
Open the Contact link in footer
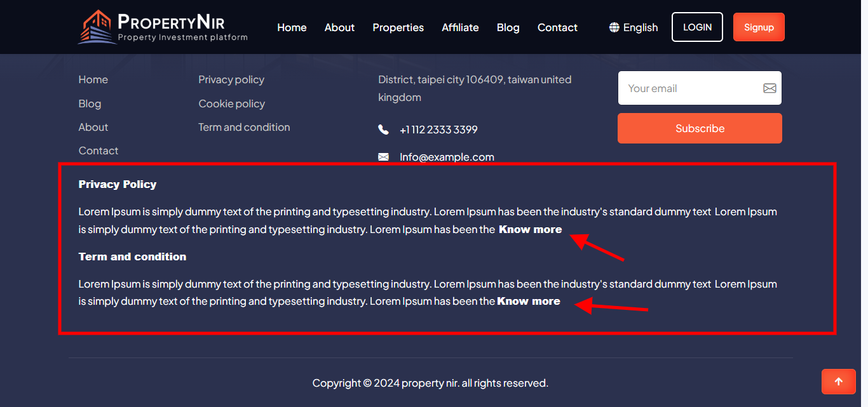(x=98, y=150)
